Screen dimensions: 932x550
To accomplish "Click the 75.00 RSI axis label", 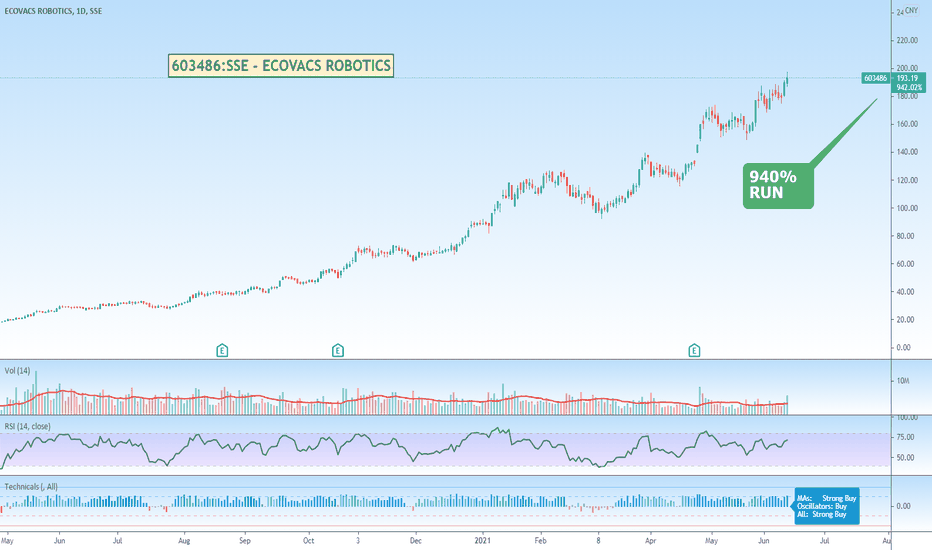I will pyautogui.click(x=905, y=437).
